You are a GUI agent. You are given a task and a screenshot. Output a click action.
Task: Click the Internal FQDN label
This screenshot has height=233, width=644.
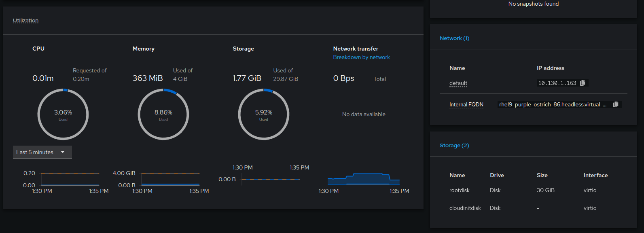(466, 105)
